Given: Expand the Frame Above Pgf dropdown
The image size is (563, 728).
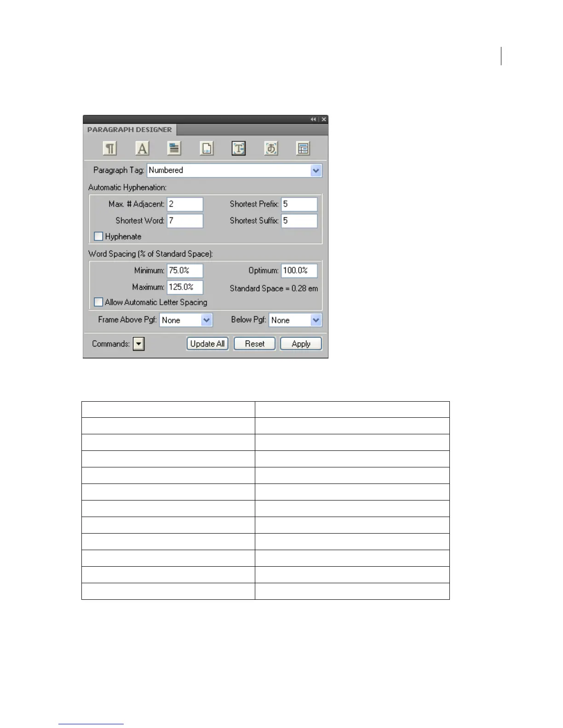Looking at the screenshot, I should (207, 320).
